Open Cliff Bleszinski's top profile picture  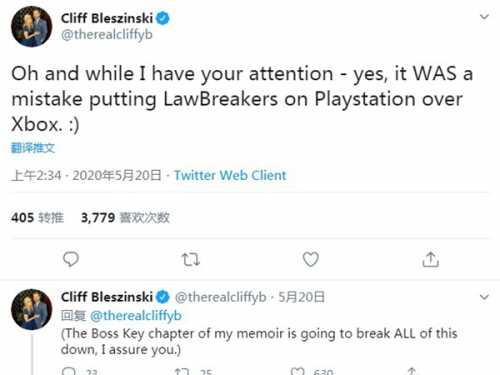[32, 26]
